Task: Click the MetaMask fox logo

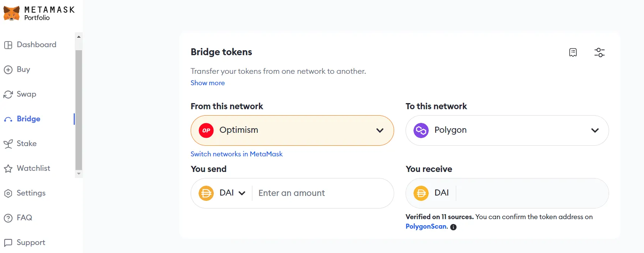Action: pos(11,13)
